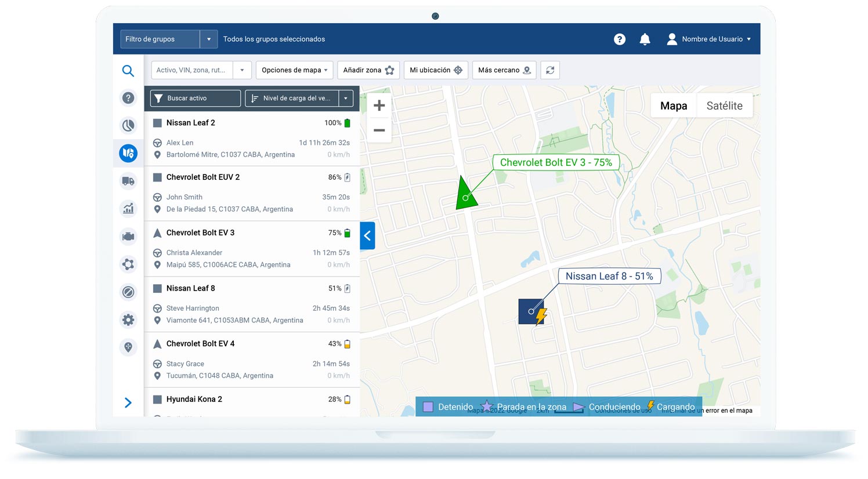This screenshot has height=479, width=868.
Task: Open the bar chart reports icon
Action: pos(128,208)
